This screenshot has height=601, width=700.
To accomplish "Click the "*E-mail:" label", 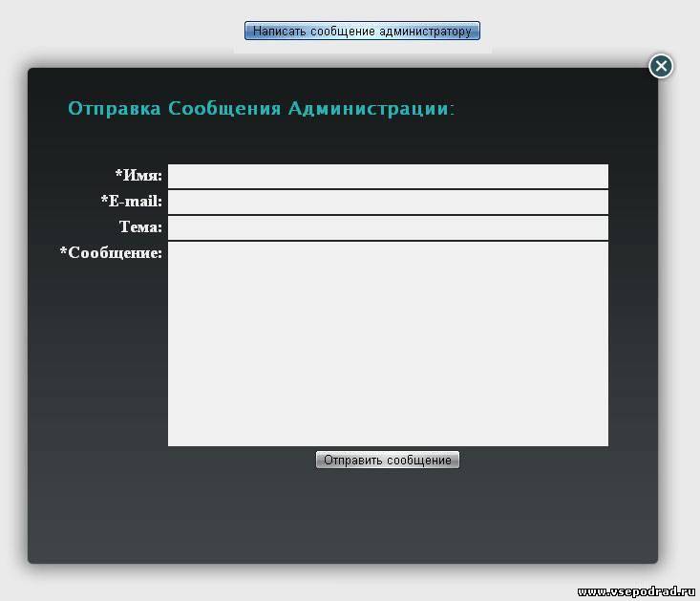I will click(131, 201).
